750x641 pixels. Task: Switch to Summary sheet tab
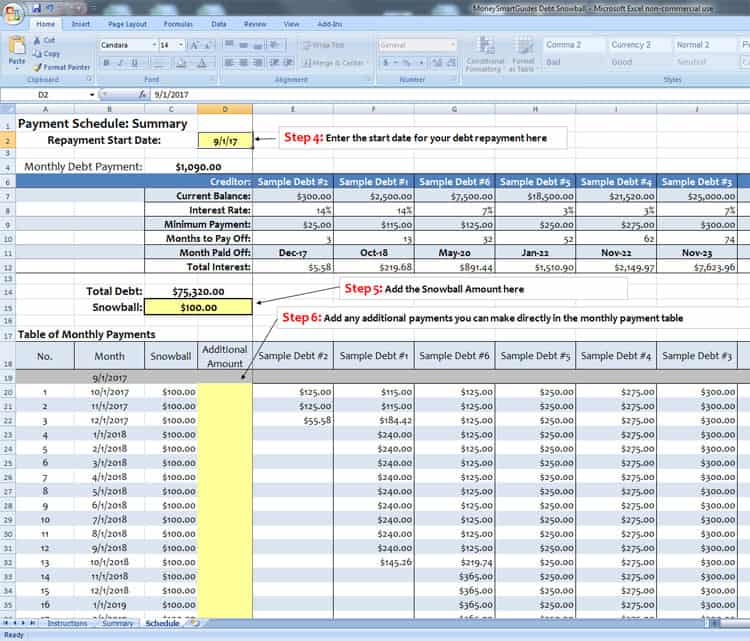tap(118, 623)
